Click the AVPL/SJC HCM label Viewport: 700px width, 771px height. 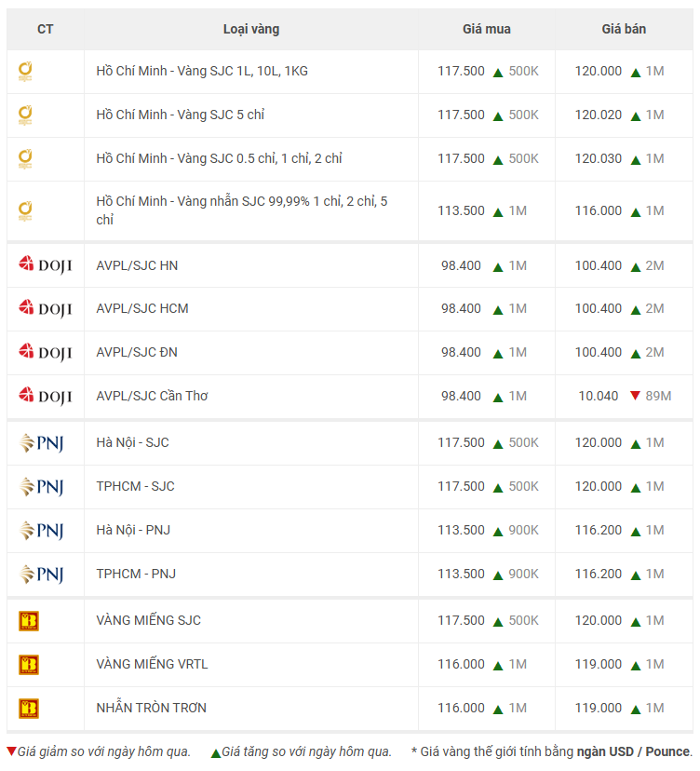click(142, 309)
